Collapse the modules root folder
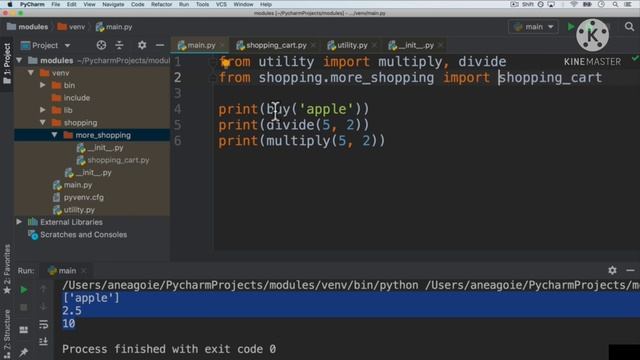Viewport: 640px width, 360px height. pos(19,60)
